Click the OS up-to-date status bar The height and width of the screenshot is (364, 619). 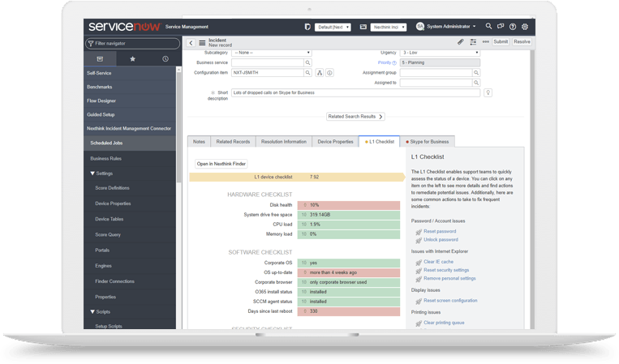click(x=349, y=272)
